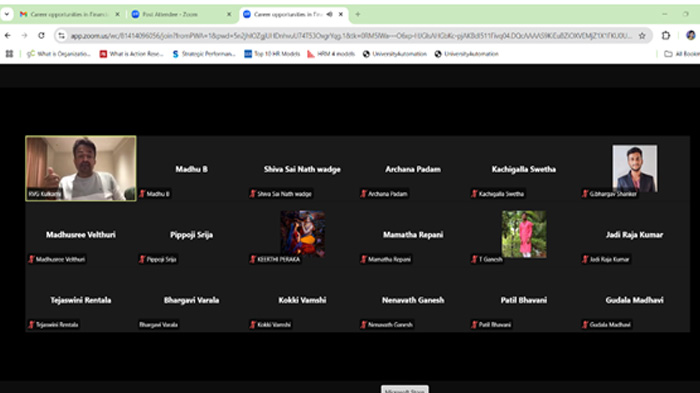Open the Chrome profile avatar
The width and height of the screenshot is (700, 393).
pyautogui.click(x=691, y=35)
